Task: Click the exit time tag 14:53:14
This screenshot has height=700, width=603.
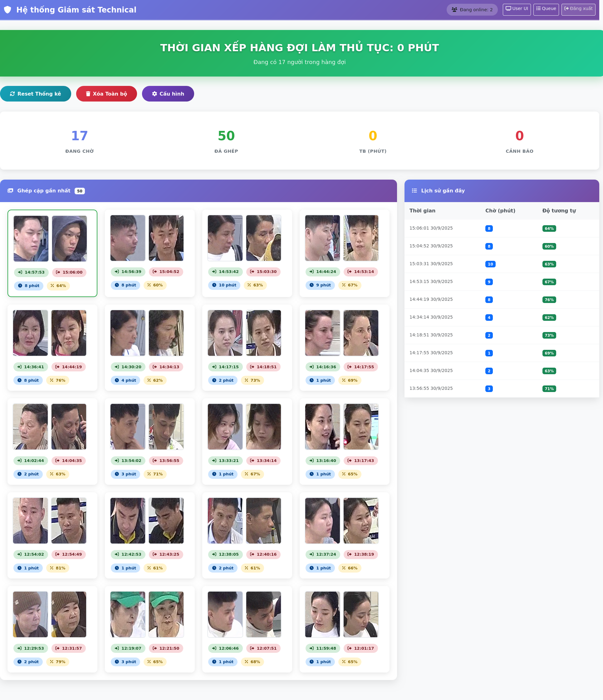Action: (361, 272)
